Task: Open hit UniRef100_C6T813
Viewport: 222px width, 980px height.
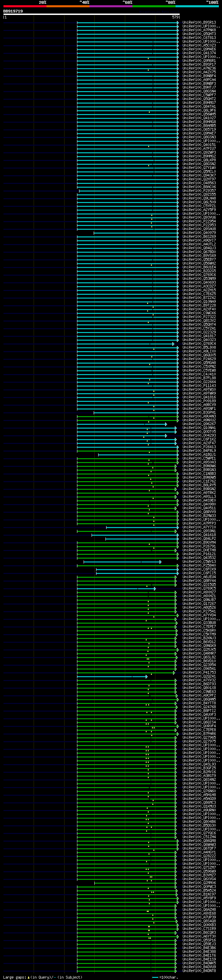Action: [199, 38]
